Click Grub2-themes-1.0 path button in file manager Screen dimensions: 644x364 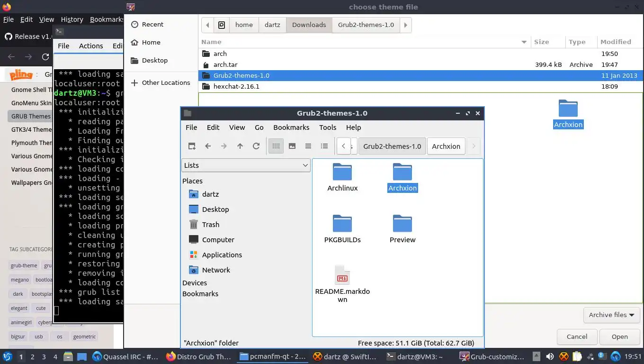point(392,146)
